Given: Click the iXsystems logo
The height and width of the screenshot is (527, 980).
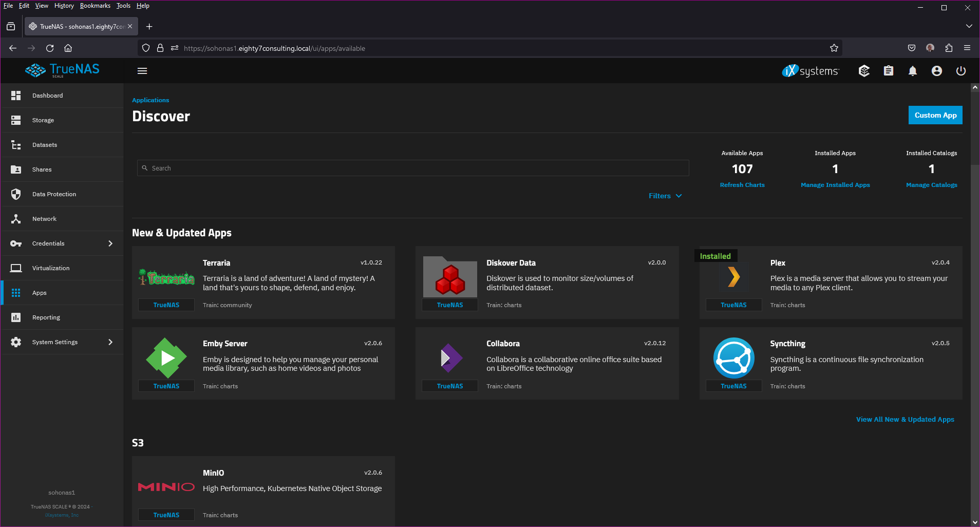Looking at the screenshot, I should click(x=811, y=71).
